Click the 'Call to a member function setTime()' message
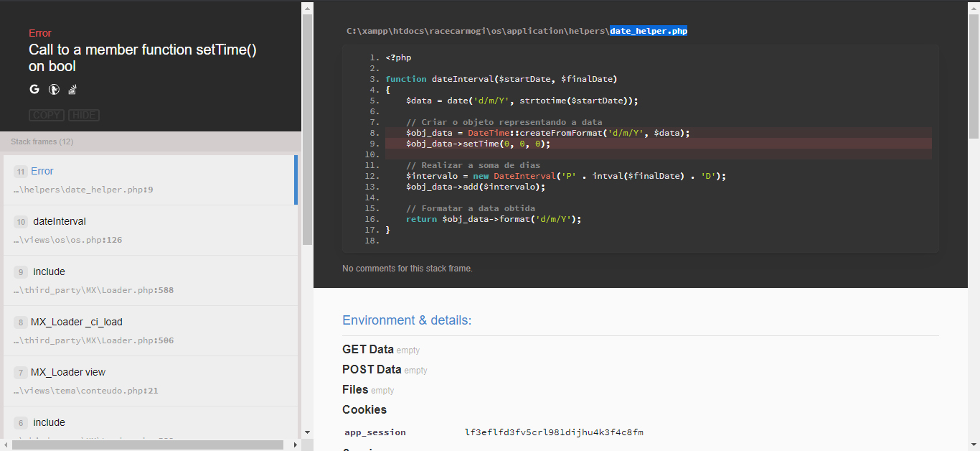The width and height of the screenshot is (980, 451). click(143, 58)
